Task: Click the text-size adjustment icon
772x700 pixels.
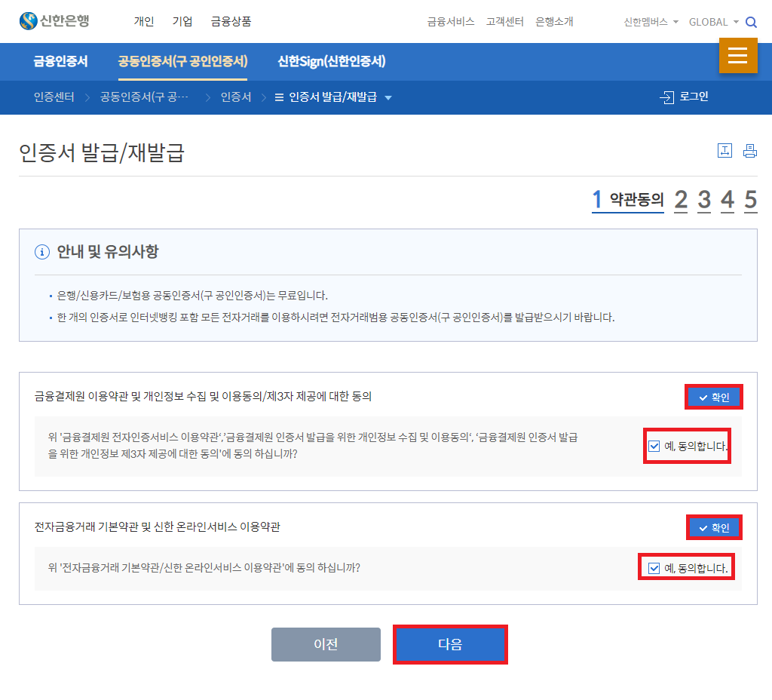Action: 725,150
